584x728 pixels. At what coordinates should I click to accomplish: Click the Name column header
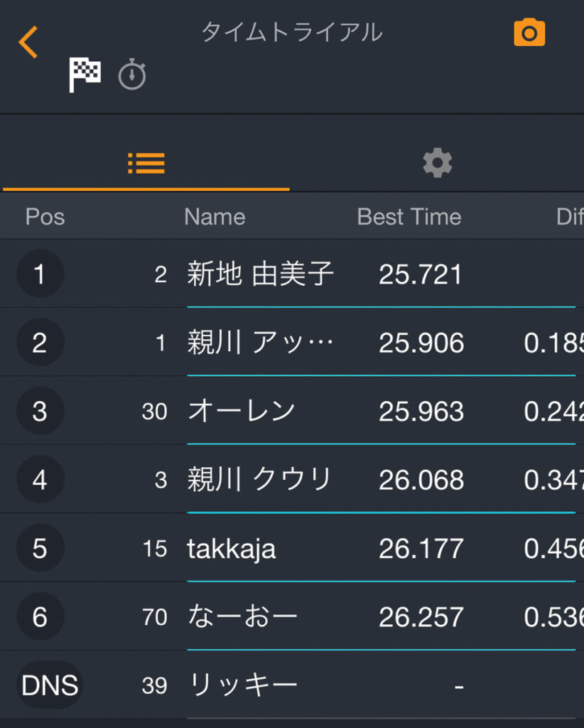(215, 217)
